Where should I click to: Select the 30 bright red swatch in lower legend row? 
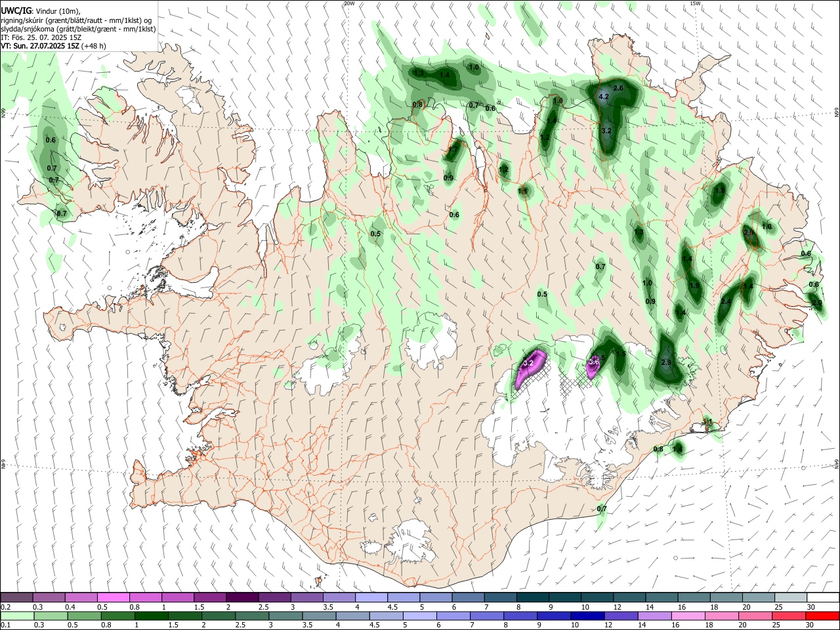[x=822, y=616]
